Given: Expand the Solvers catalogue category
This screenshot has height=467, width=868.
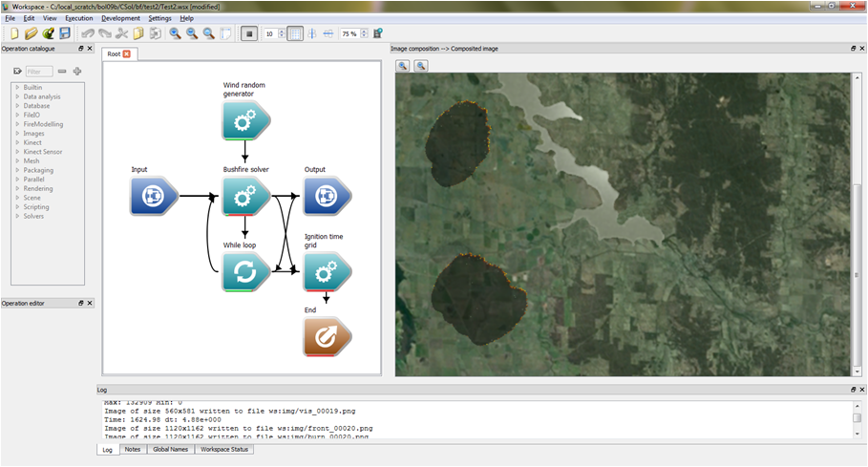Looking at the screenshot, I should (17, 216).
